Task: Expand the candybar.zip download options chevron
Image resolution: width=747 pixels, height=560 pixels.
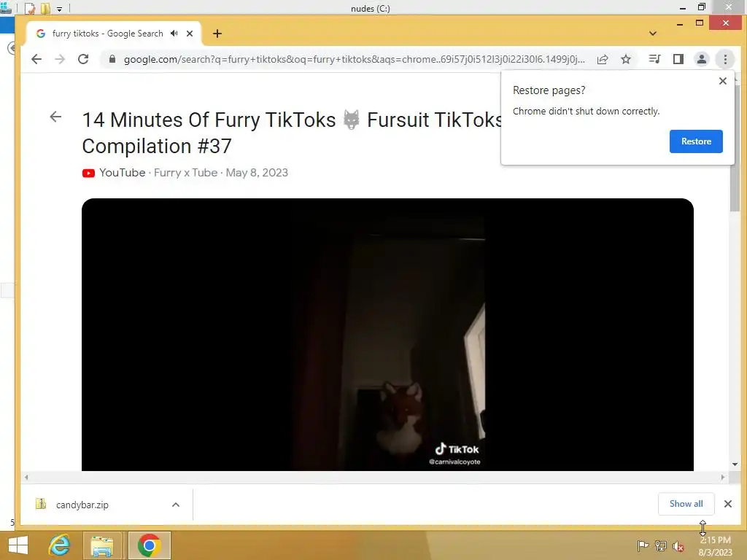Action: point(176,505)
